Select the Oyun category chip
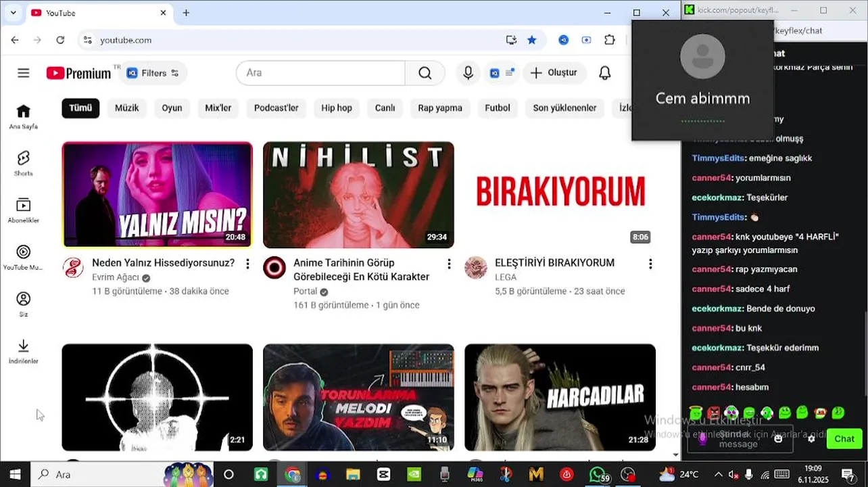This screenshot has width=868, height=487. [172, 108]
